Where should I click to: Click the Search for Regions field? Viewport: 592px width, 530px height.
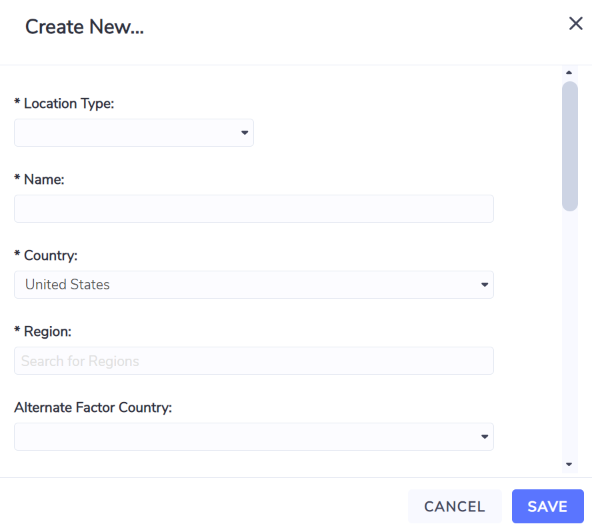[x=254, y=361]
